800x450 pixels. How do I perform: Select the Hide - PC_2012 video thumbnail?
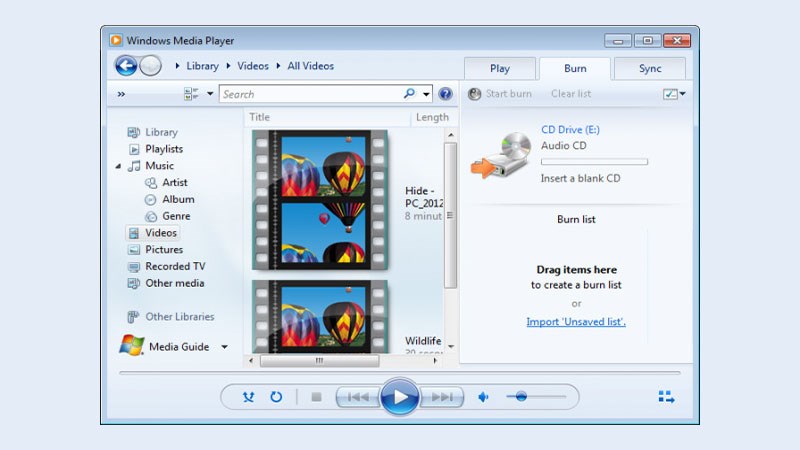[x=320, y=199]
